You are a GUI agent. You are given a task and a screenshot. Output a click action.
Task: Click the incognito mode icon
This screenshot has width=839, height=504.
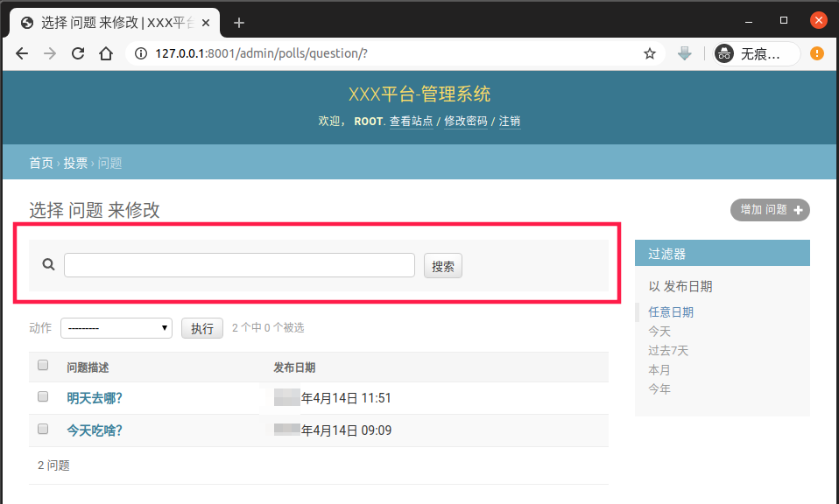point(725,53)
